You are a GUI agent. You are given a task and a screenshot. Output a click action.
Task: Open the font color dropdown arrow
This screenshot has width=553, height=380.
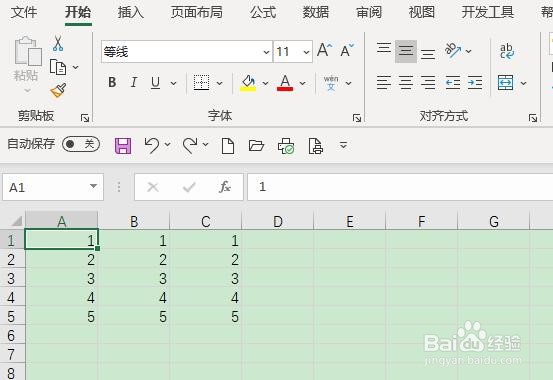(302, 83)
